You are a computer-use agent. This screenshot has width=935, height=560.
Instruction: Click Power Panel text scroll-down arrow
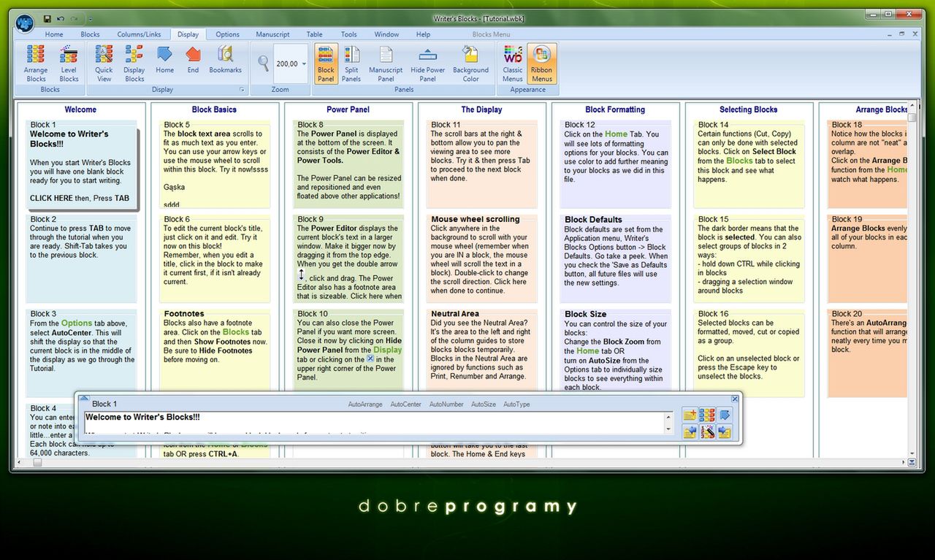[668, 429]
